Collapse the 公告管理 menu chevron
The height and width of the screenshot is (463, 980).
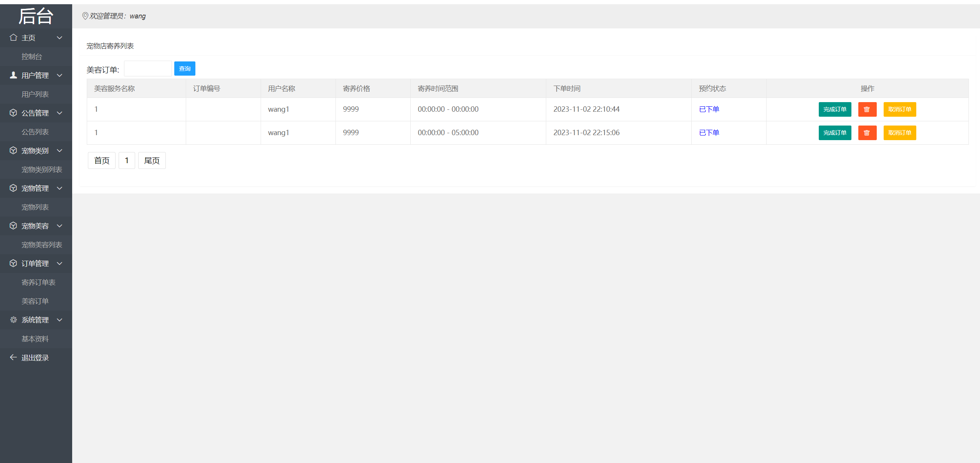(59, 113)
